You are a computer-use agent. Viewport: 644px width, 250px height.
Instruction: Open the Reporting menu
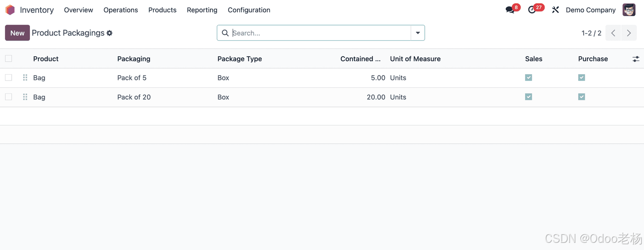(202, 10)
